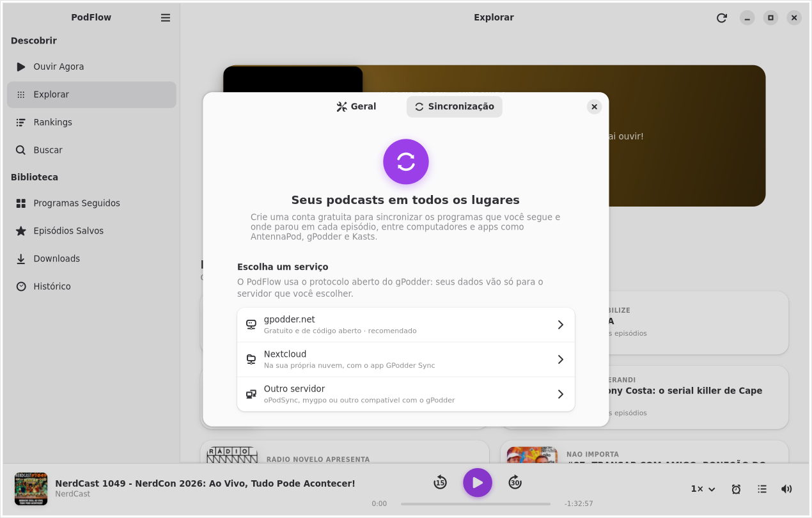
Task: Choose the Nextcloud service row
Action: point(406,359)
